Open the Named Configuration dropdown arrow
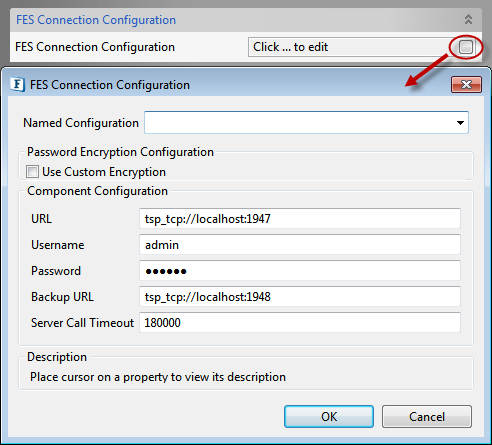Viewport: 492px width, 445px height. (460, 123)
